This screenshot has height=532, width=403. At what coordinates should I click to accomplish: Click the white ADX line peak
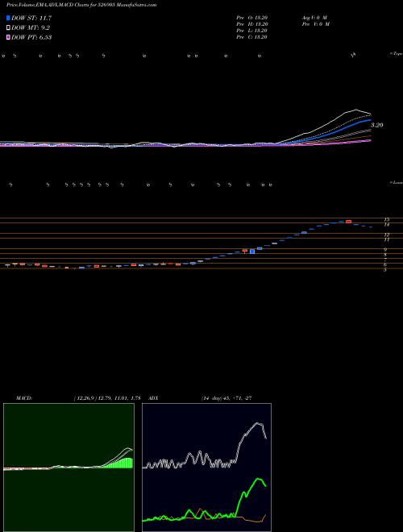(259, 423)
